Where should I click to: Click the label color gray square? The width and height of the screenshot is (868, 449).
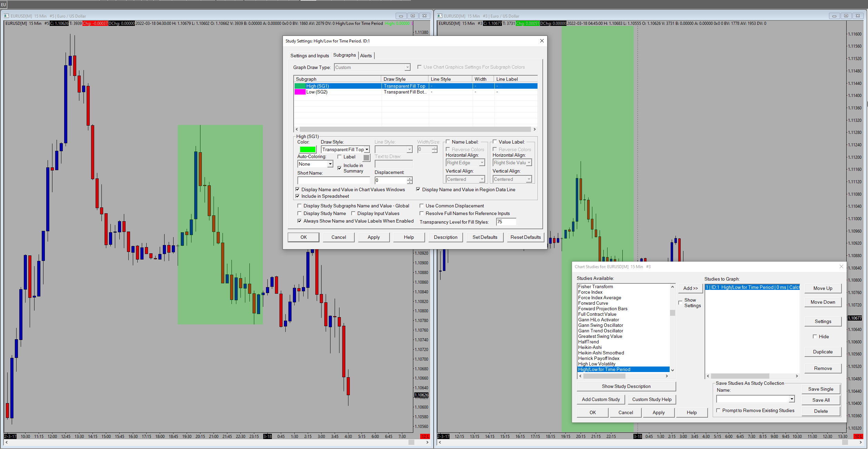pos(366,158)
